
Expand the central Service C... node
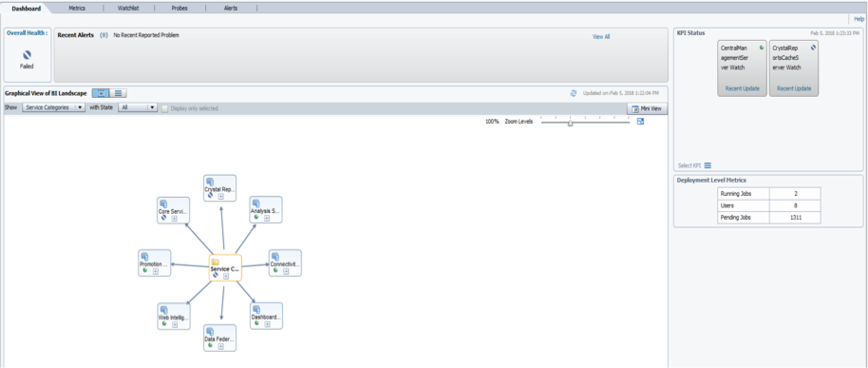tap(226, 276)
